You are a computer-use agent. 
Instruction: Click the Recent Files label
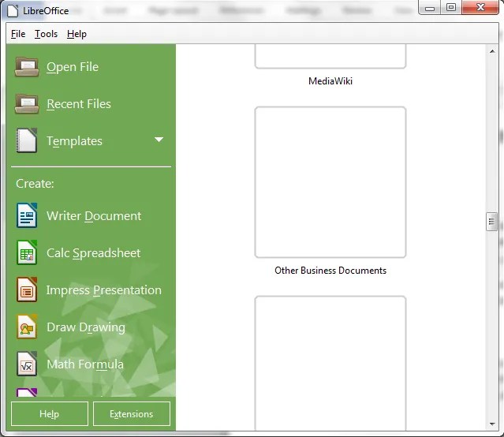(x=79, y=104)
